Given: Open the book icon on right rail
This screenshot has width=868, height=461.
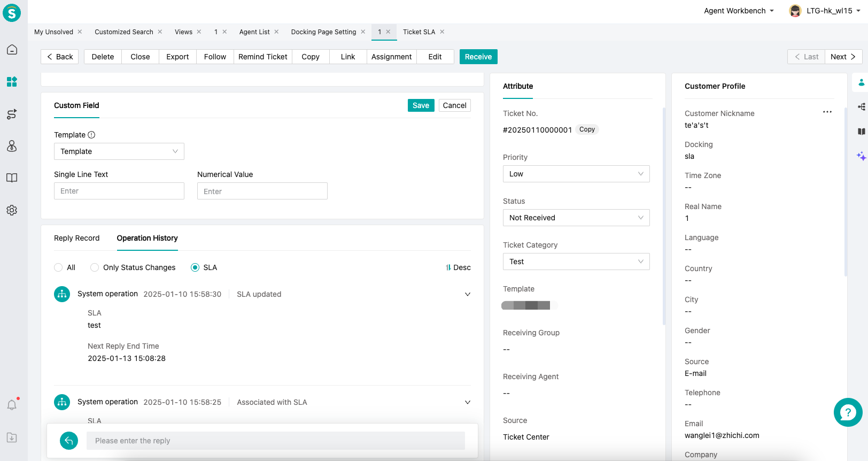Looking at the screenshot, I should (861, 132).
